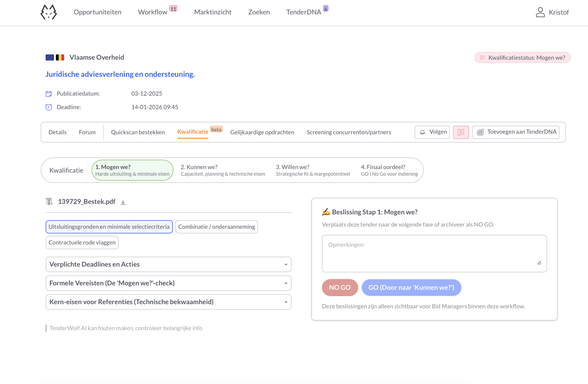Click the Belgian flag icon

point(60,57)
